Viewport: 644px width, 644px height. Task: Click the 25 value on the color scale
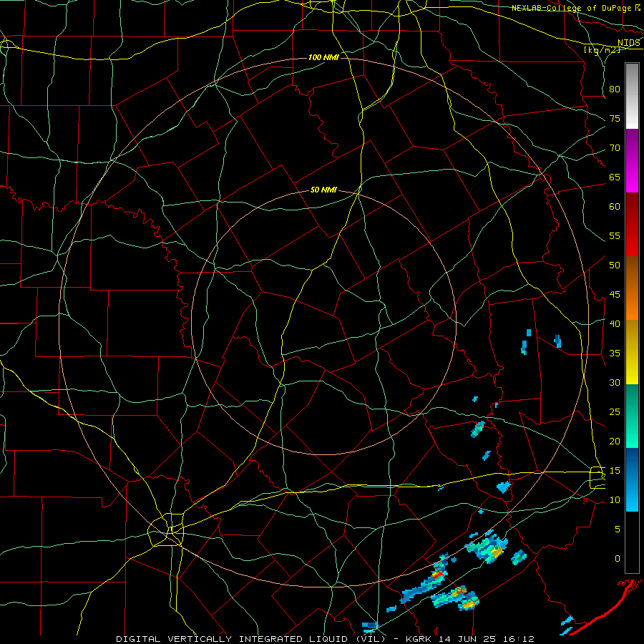click(x=615, y=412)
